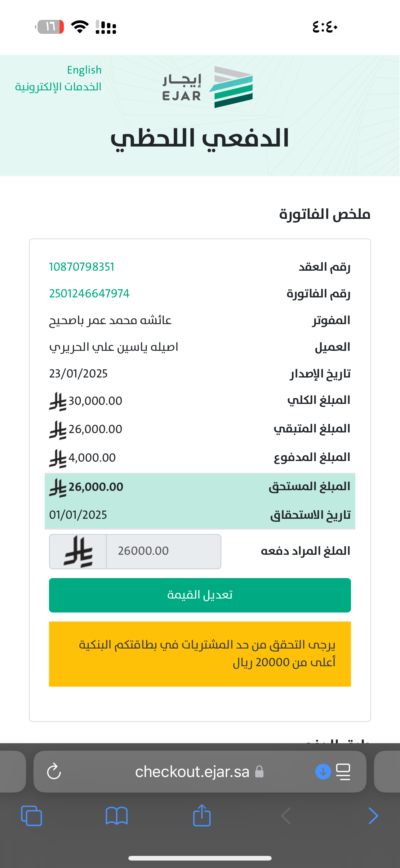Open contract number 10870798351
Image resolution: width=400 pixels, height=868 pixels.
coord(82,267)
